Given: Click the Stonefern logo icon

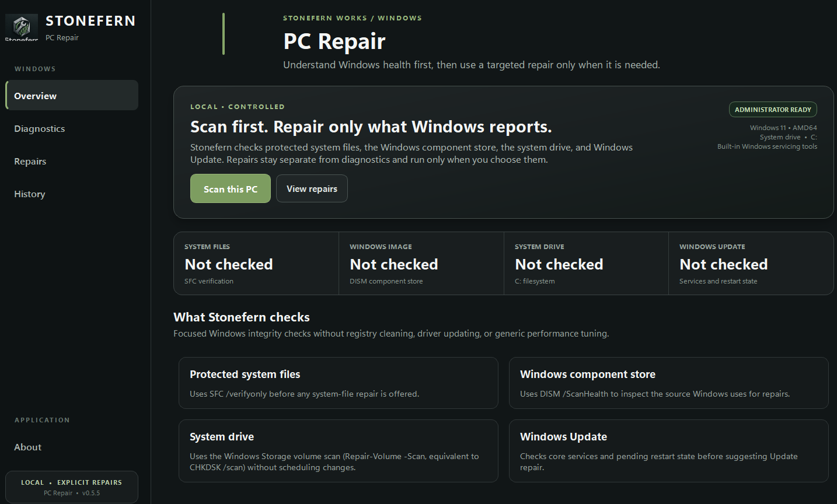Looking at the screenshot, I should pyautogui.click(x=22, y=27).
